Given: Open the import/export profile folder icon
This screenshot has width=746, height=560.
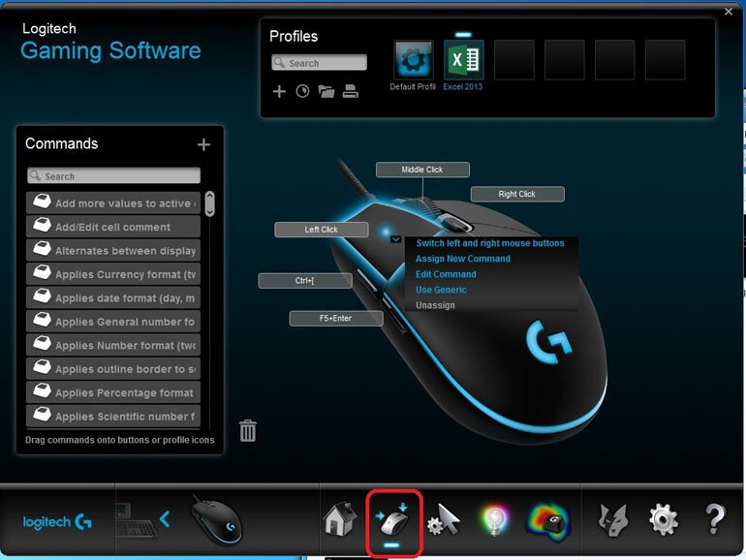Looking at the screenshot, I should click(326, 91).
